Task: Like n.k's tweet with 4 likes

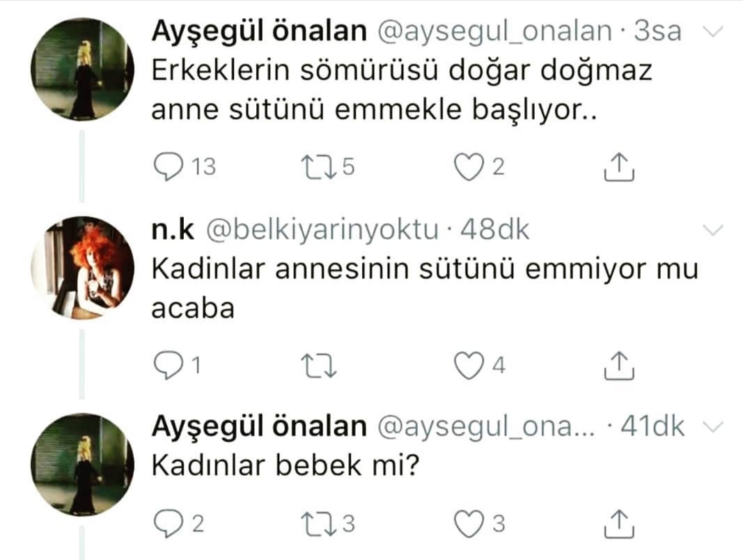Action: pyautogui.click(x=469, y=366)
